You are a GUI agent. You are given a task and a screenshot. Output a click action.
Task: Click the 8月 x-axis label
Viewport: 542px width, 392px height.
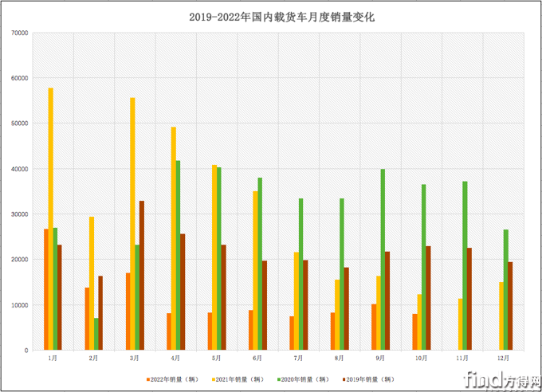coord(339,358)
